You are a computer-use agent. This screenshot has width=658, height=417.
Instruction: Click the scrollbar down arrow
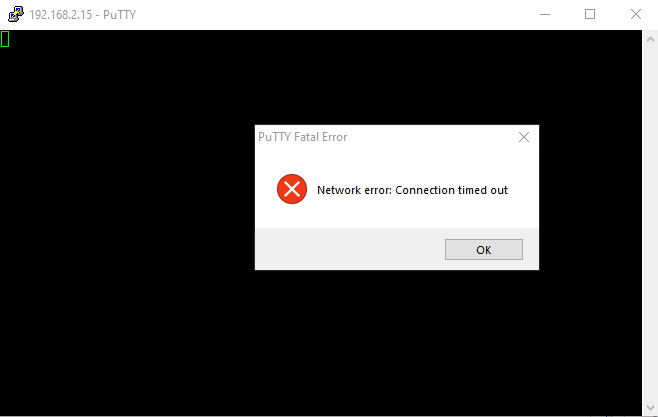650,407
